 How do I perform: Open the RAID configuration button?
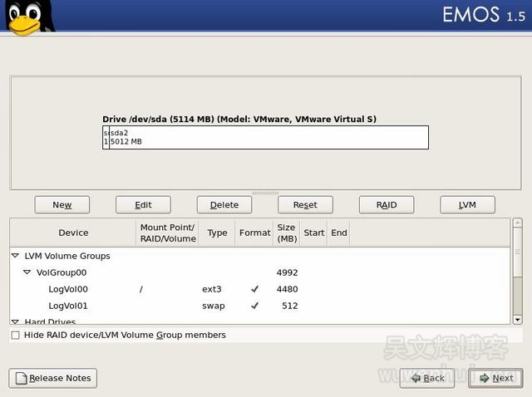386,204
